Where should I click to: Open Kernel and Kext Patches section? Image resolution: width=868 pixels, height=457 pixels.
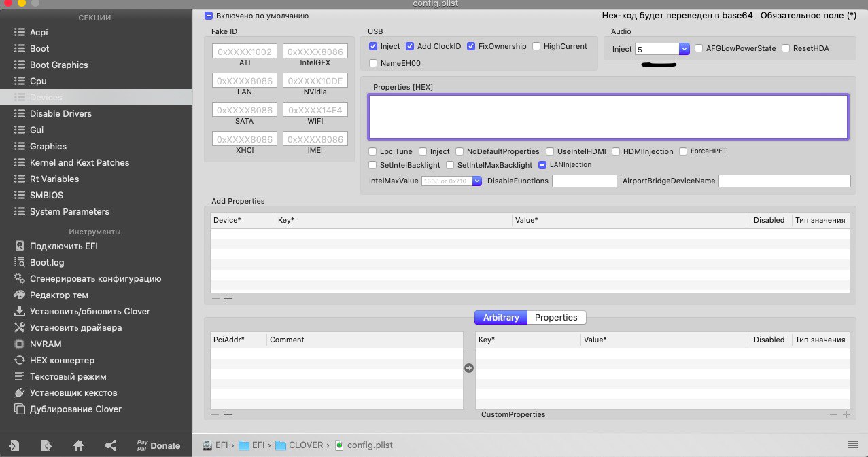tap(95, 162)
